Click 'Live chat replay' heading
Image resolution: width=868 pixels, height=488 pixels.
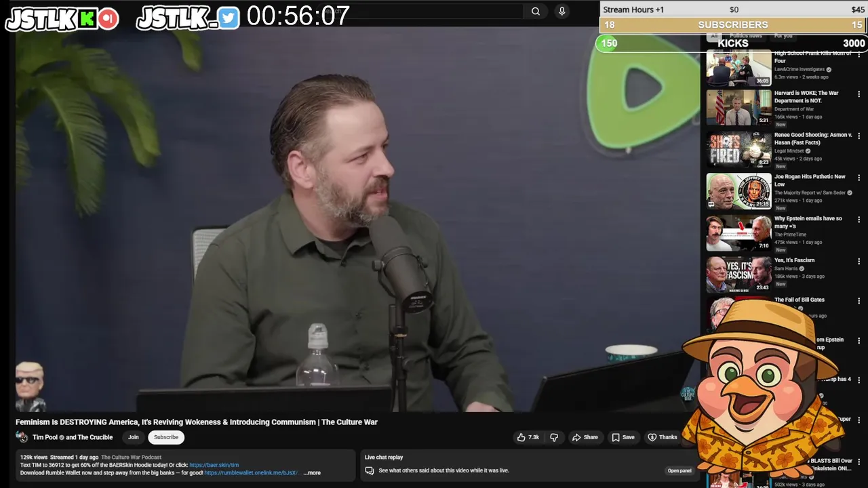384,457
